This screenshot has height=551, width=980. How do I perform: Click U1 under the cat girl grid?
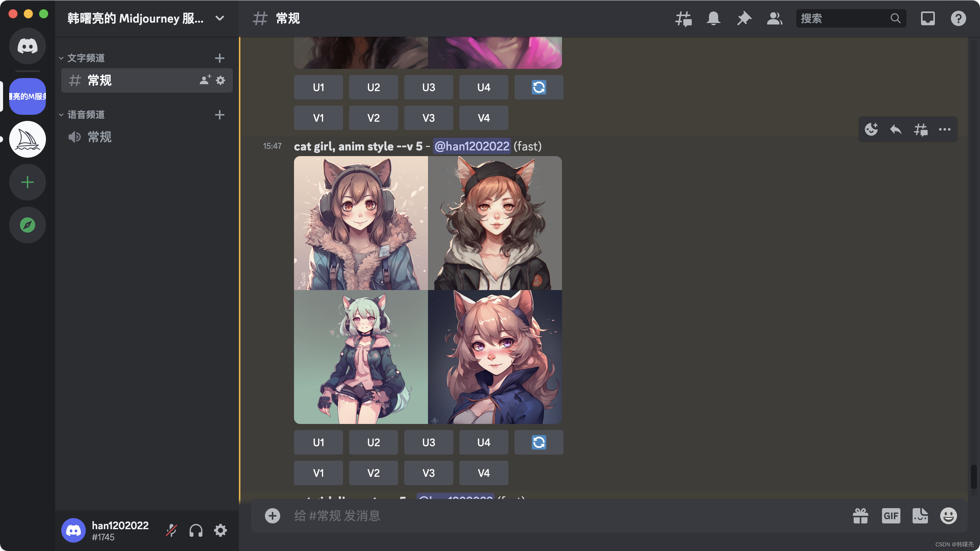click(x=318, y=442)
